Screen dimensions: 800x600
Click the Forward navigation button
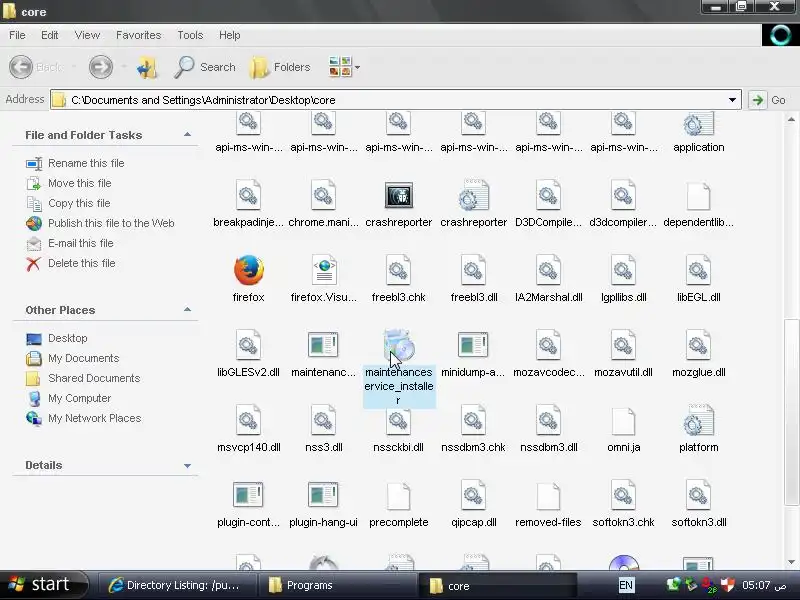point(101,67)
